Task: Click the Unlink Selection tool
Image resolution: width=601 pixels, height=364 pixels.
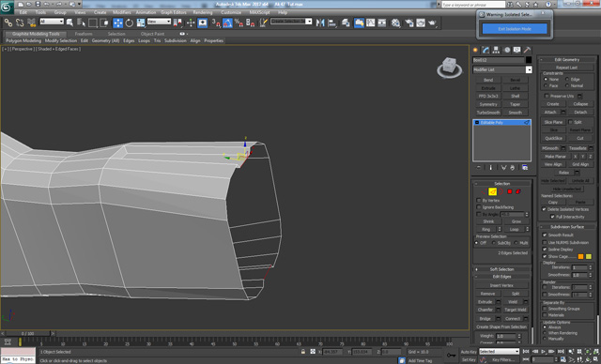Action: [20, 23]
